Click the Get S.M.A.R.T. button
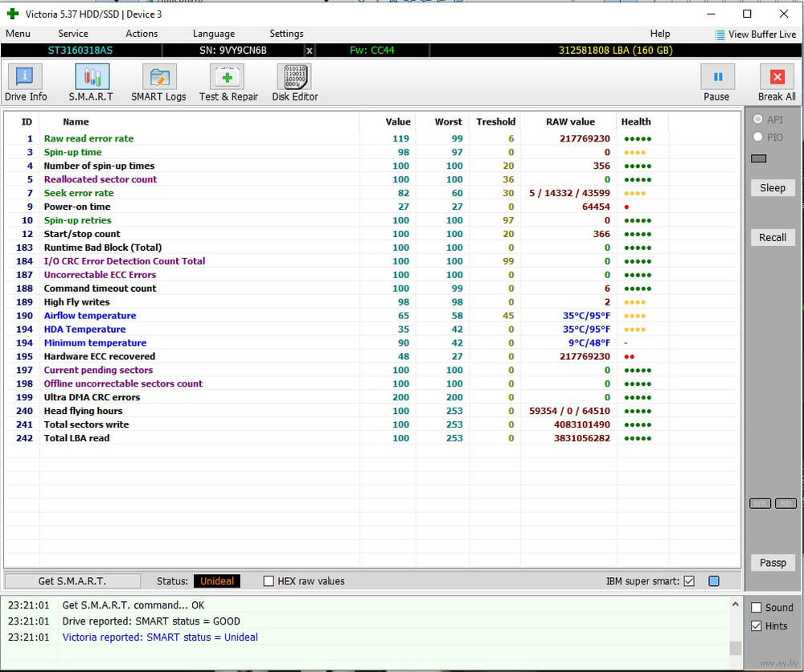Image resolution: width=804 pixels, height=672 pixels. coord(72,581)
